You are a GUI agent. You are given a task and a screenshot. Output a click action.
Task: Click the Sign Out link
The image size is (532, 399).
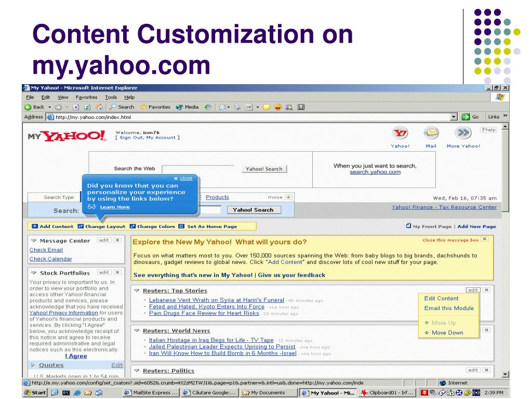(131, 137)
